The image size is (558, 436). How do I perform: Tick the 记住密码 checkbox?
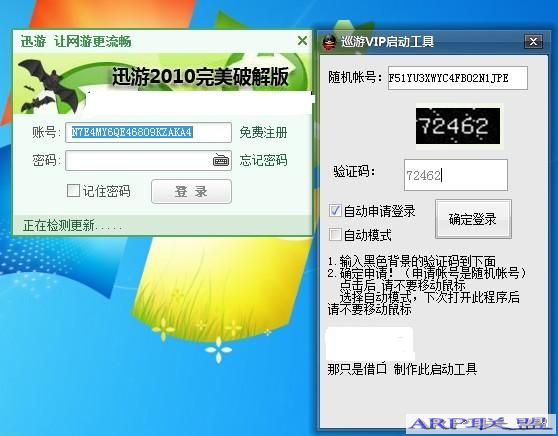[x=73, y=190]
